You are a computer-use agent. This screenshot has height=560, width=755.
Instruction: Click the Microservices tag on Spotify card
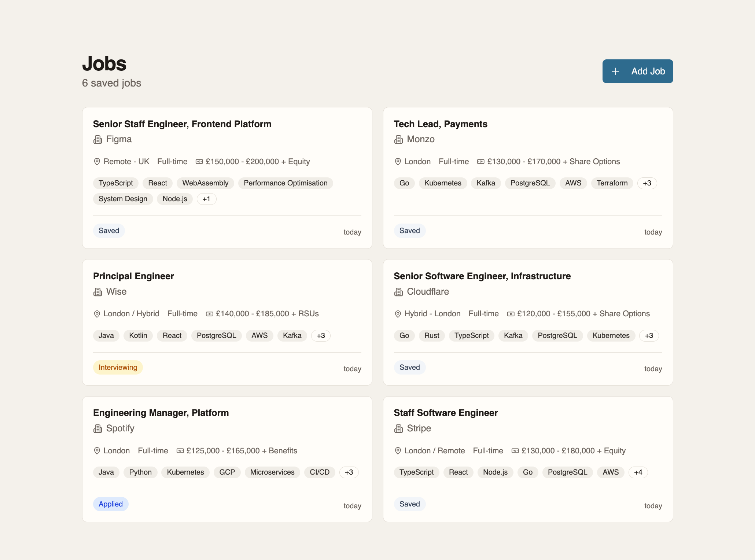pos(272,472)
